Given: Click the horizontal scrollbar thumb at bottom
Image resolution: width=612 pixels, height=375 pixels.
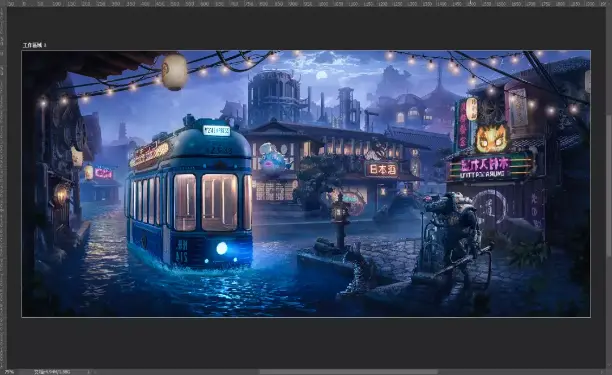Looking at the screenshot, I should (348, 372).
